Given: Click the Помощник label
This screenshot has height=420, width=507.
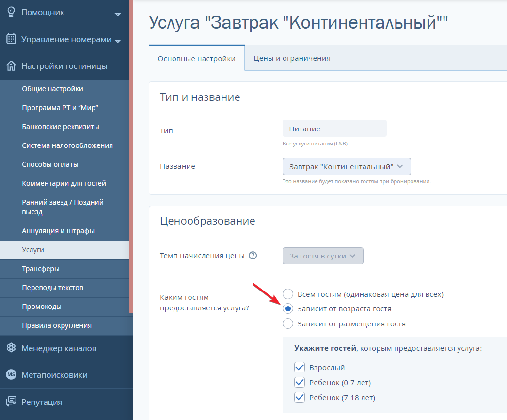Looking at the screenshot, I should click(43, 12).
